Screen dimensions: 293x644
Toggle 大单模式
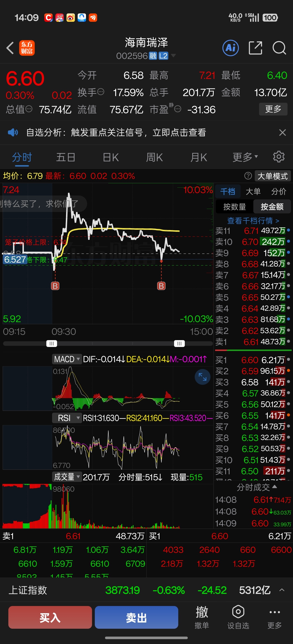[x=273, y=176]
